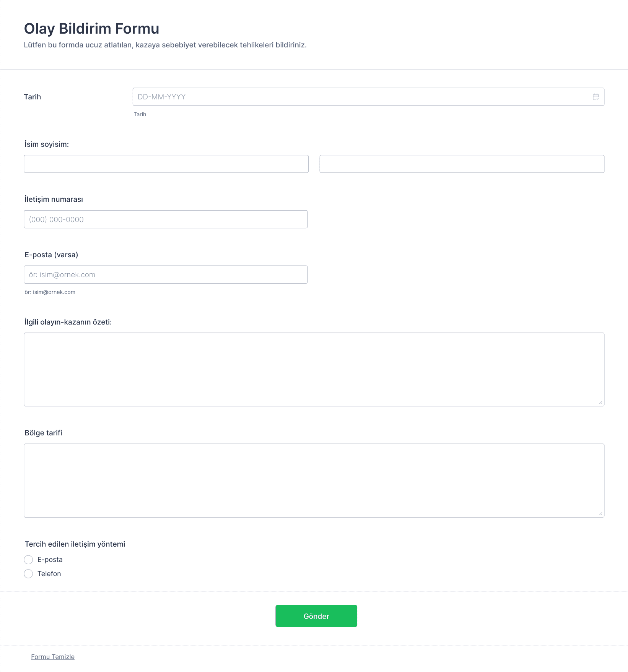
Task: Submit the form with Gönder
Action: coord(316,616)
